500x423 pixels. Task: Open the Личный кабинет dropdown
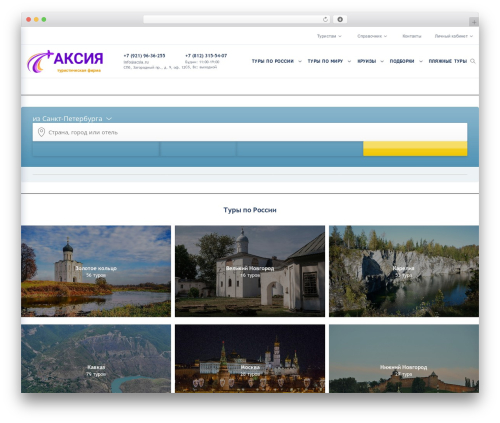pyautogui.click(x=454, y=36)
